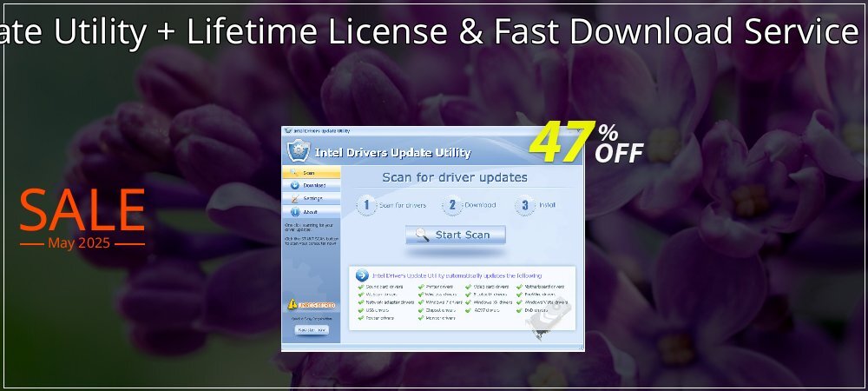Image resolution: width=868 pixels, height=391 pixels.
Task: Select 'Chipset drivers' list entry
Action: 437,310
